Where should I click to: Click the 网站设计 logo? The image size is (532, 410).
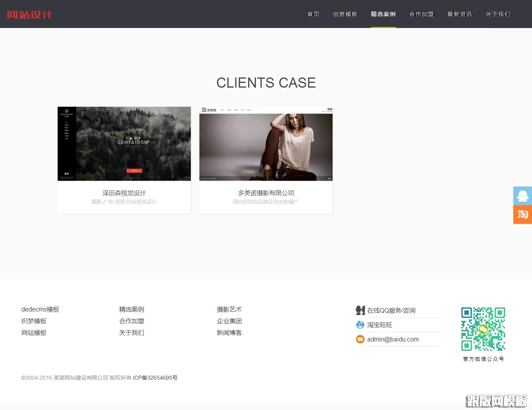(29, 14)
